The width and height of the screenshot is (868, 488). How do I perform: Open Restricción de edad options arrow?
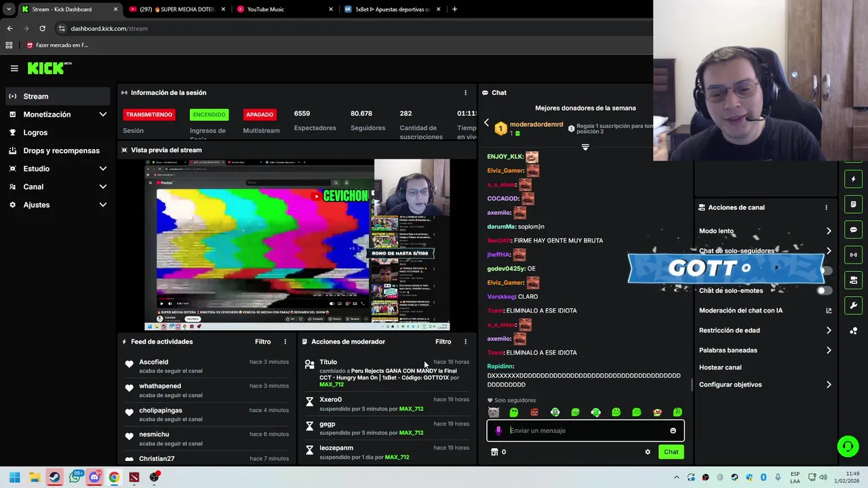[829, 330]
